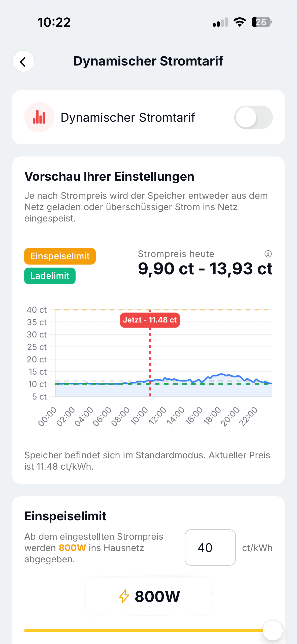Select the green Ladelimit legend tag
Screen dimensions: 297x644
pos(50,276)
